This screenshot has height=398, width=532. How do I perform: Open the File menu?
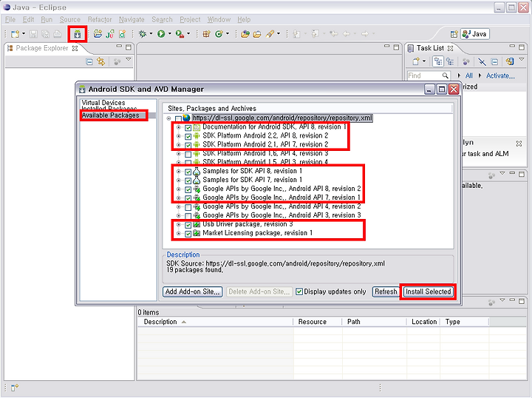pyautogui.click(x=10, y=20)
